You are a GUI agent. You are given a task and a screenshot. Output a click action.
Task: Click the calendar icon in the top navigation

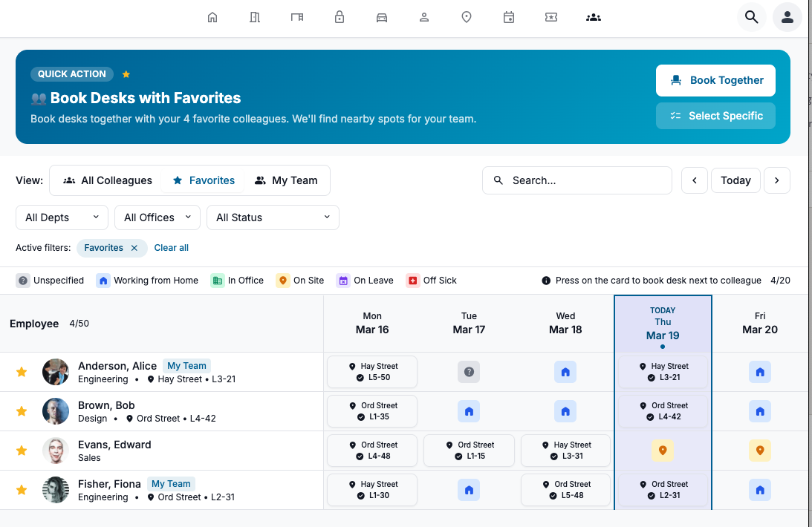click(509, 17)
